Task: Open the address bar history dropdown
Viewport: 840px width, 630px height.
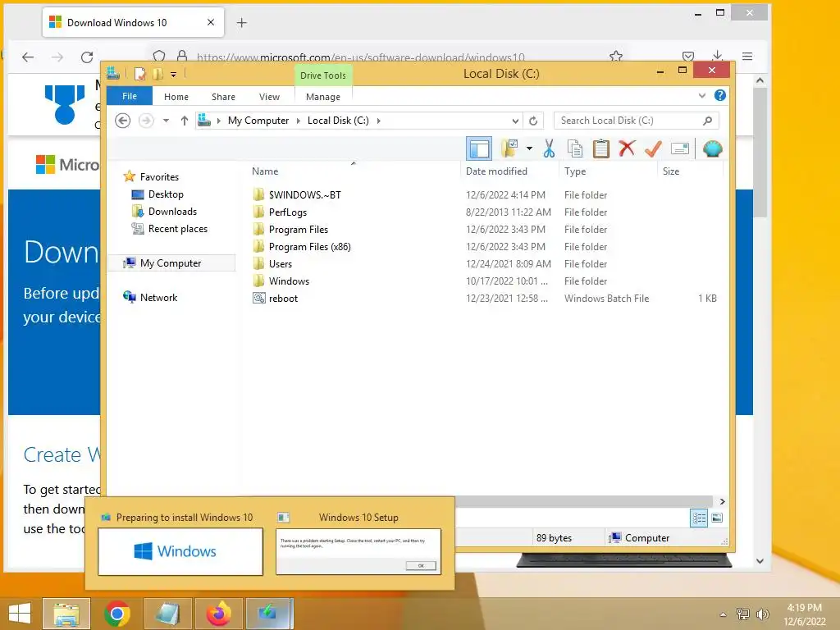Action: [515, 121]
